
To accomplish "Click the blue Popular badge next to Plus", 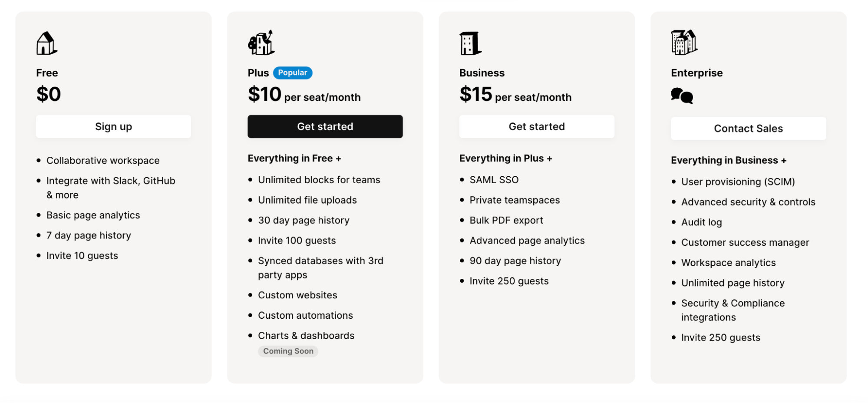I will coord(293,73).
